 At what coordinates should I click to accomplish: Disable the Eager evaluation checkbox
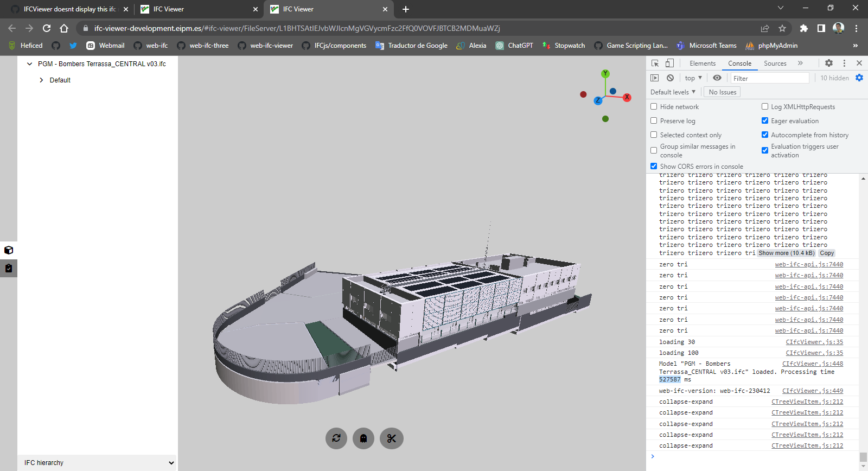(765, 121)
